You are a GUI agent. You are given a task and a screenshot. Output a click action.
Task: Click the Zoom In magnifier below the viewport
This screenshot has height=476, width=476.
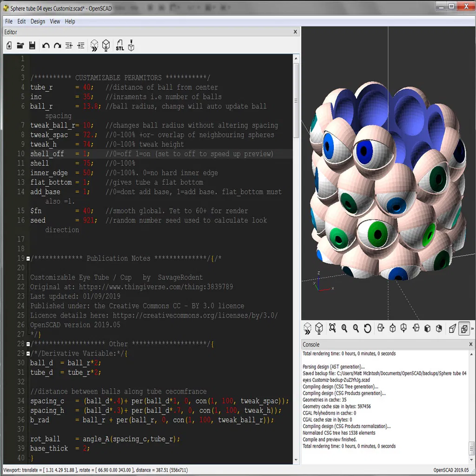coord(344,328)
